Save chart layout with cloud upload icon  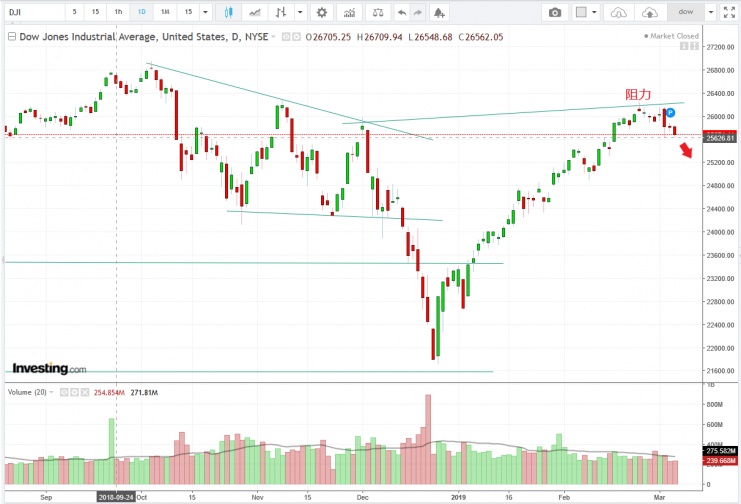pos(651,12)
